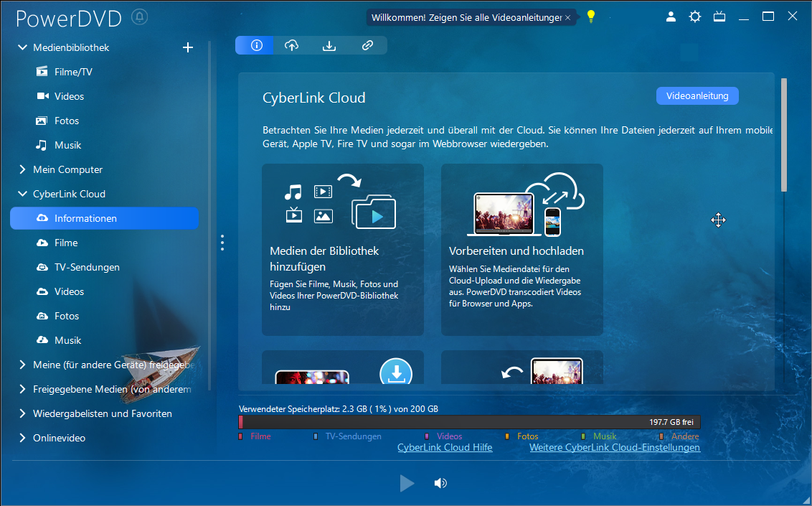This screenshot has height=506, width=812.
Task: Click the Filme red legend swatch
Action: point(240,436)
